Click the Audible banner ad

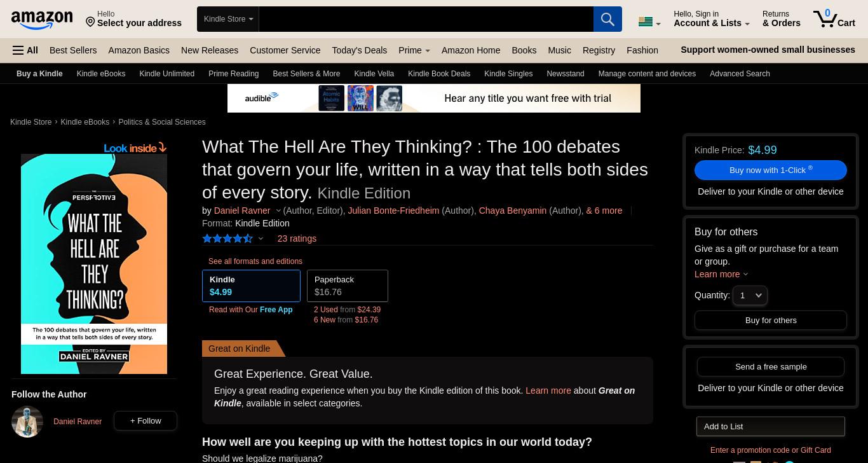434,98
